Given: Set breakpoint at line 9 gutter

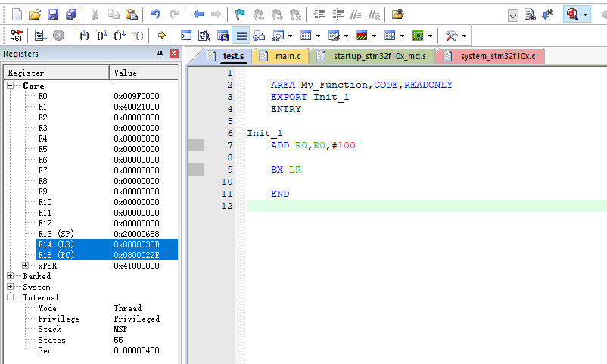Looking at the screenshot, I should [x=196, y=170].
